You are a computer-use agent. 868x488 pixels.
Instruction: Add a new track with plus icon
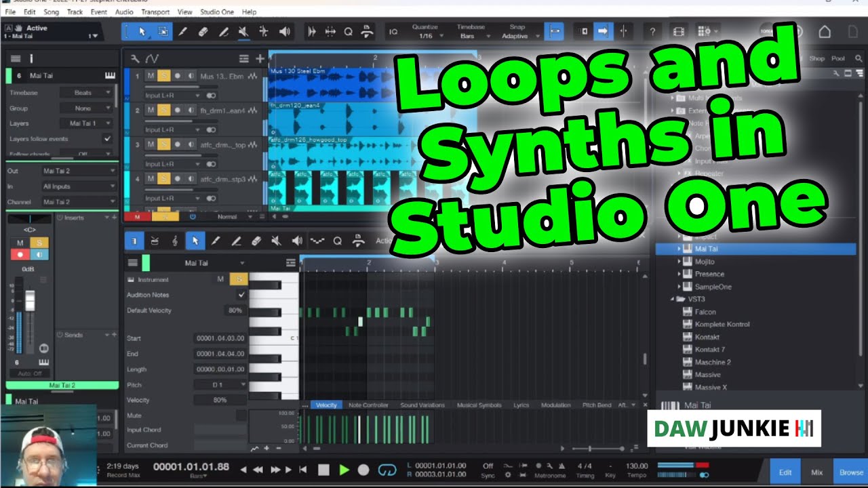[260, 59]
